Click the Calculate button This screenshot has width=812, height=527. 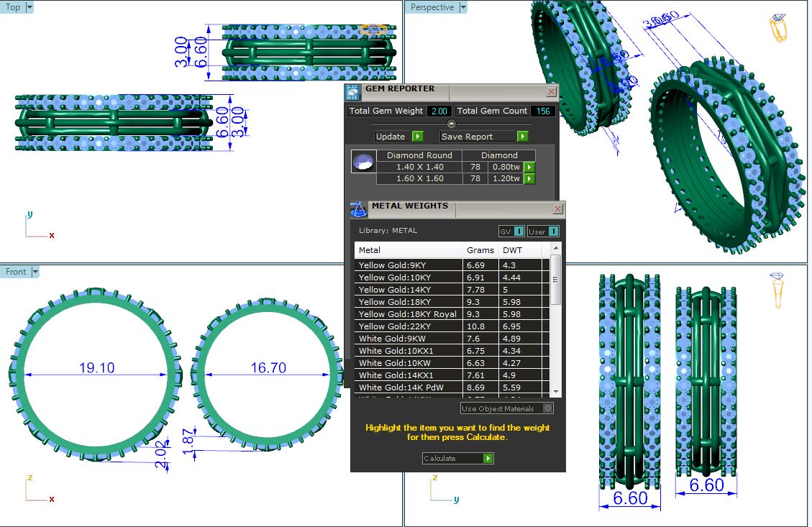click(458, 458)
